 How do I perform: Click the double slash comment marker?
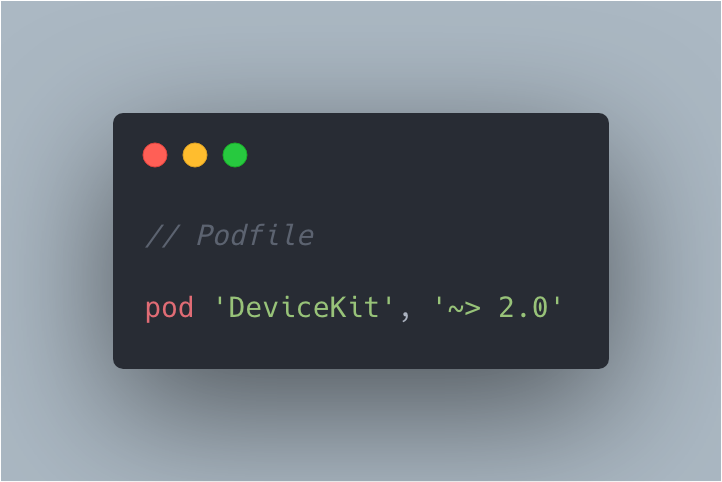point(163,235)
